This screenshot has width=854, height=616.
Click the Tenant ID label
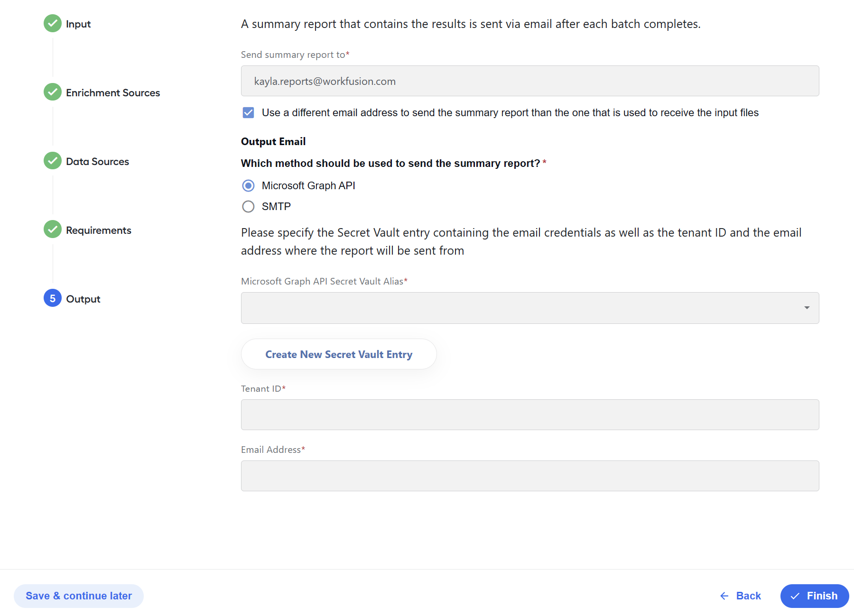263,388
